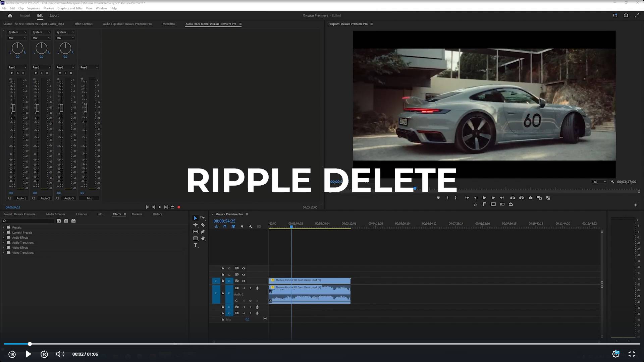This screenshot has height=362, width=644.
Task: Mute Audio 1 track in timeline
Action: click(x=244, y=288)
